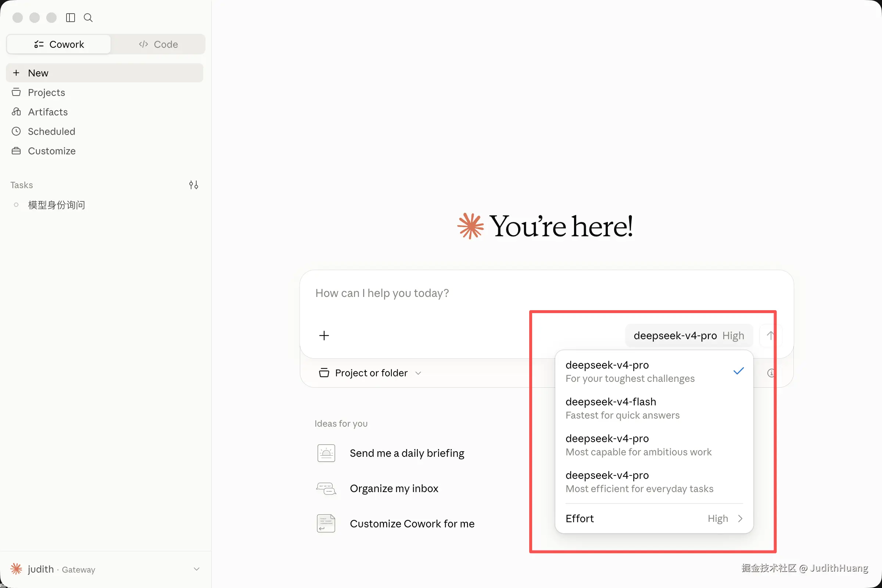Click the daily briefing sunrise icon

point(326,453)
